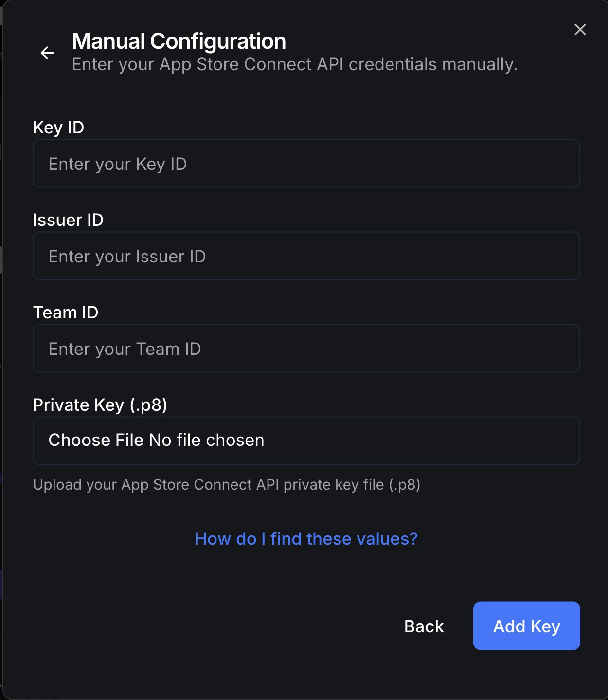This screenshot has height=700, width=608.
Task: Click the subtitle about entering credentials manually
Action: (x=294, y=65)
